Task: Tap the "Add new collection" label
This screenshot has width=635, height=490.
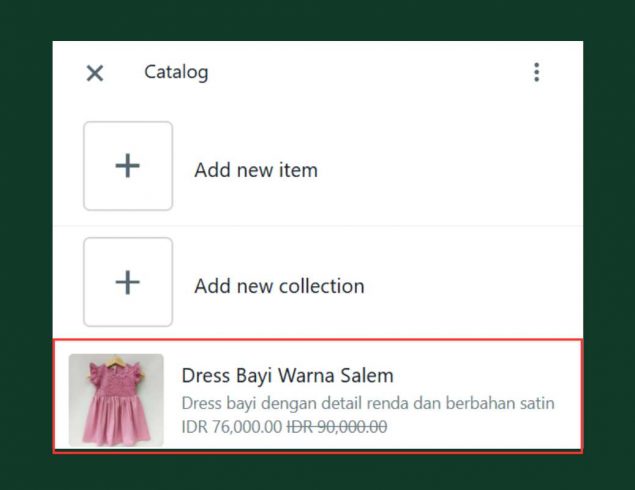Action: pos(279,286)
